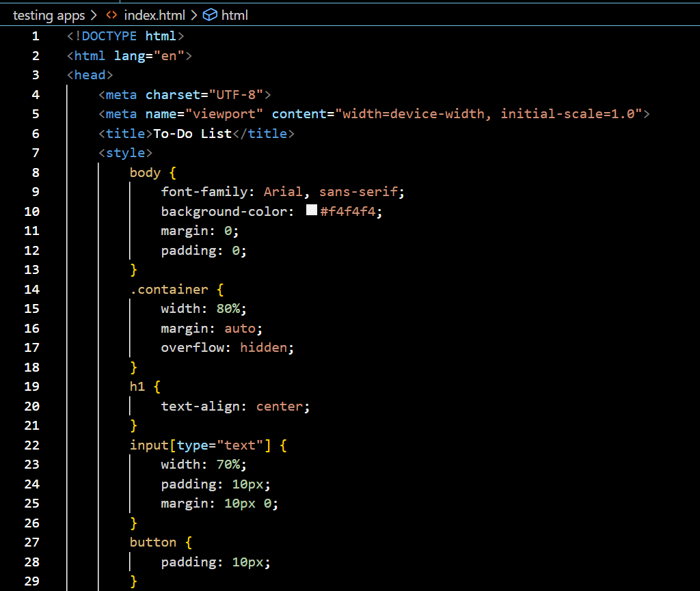Image resolution: width=700 pixels, height=591 pixels.
Task: Click the closing brace on line 13
Action: tap(133, 270)
